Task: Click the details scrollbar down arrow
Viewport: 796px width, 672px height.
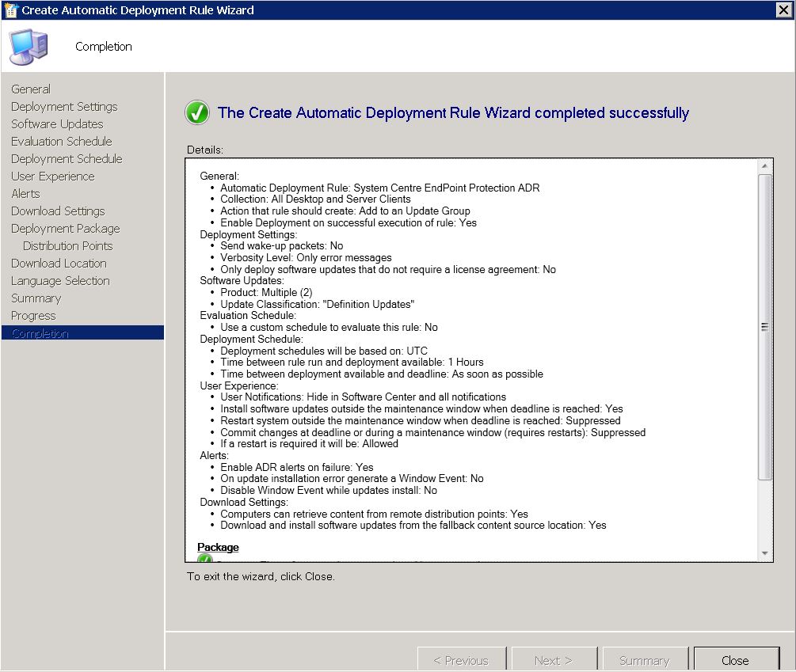Action: point(764,553)
